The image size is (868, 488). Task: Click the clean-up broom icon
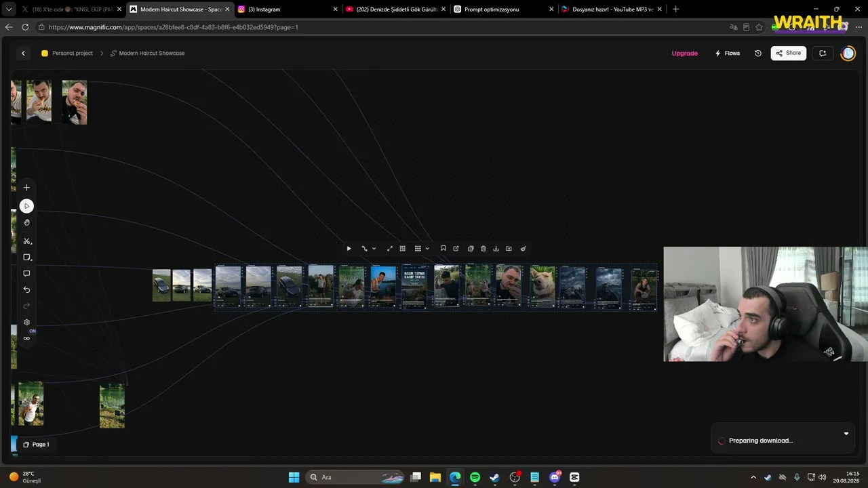523,249
